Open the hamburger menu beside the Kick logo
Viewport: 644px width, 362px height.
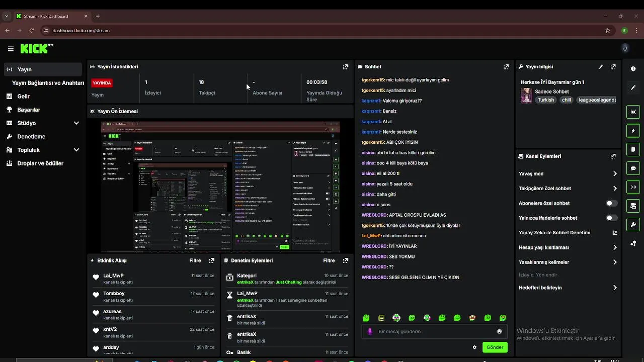coord(11,49)
